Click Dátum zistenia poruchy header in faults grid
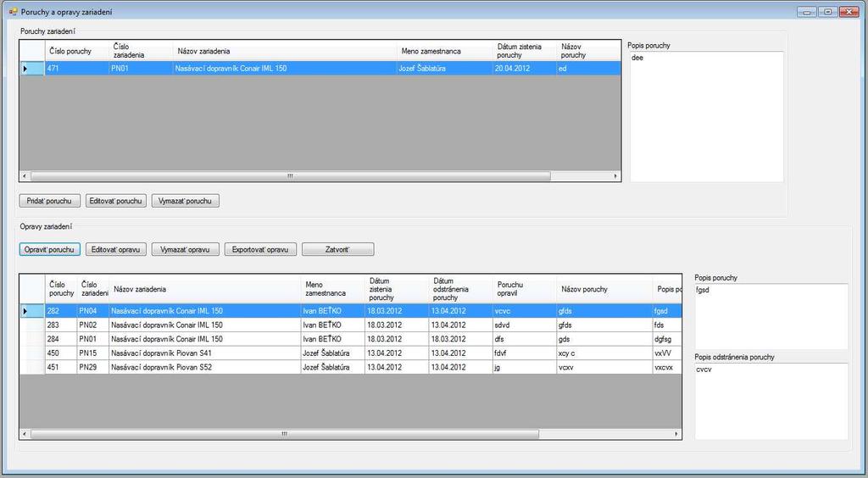 (525, 51)
